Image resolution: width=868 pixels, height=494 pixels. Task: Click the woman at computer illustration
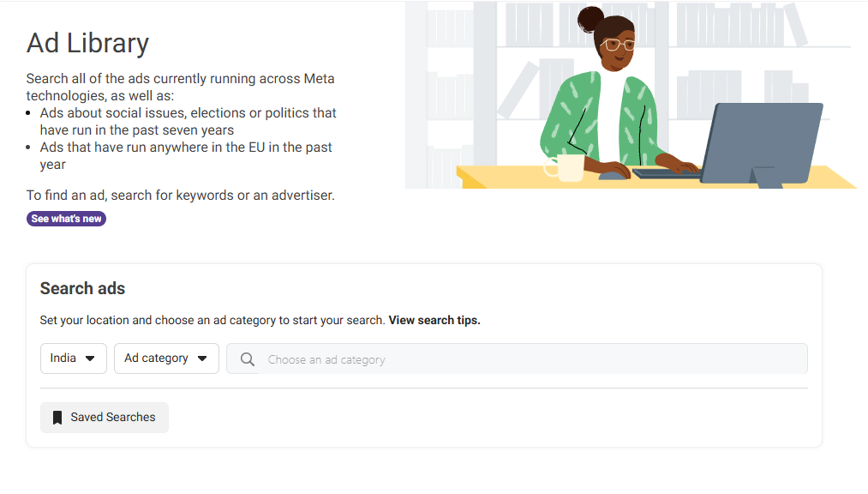[631, 95]
